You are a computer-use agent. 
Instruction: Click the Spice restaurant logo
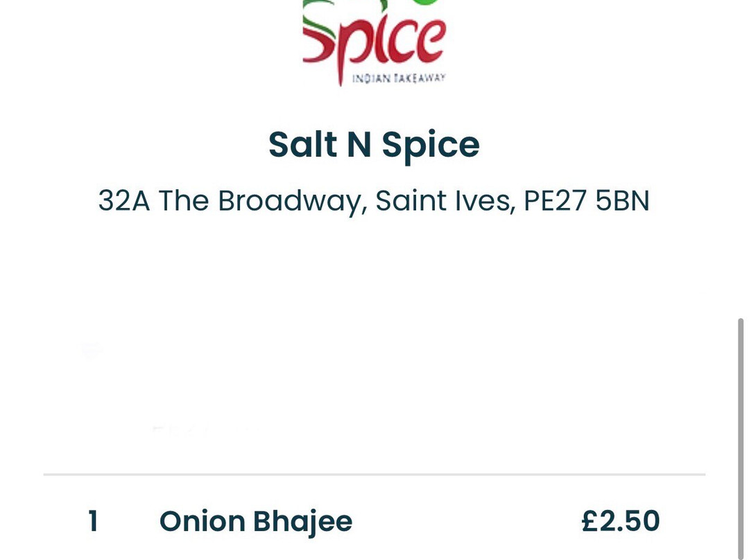click(x=374, y=43)
